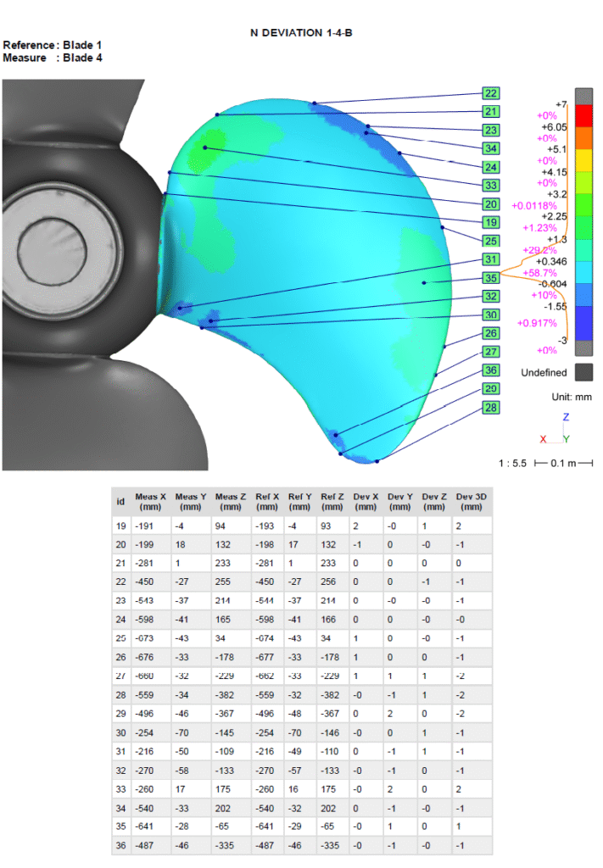Click the dark gray Undefined swatch
The height and width of the screenshot is (868, 603).
(583, 371)
